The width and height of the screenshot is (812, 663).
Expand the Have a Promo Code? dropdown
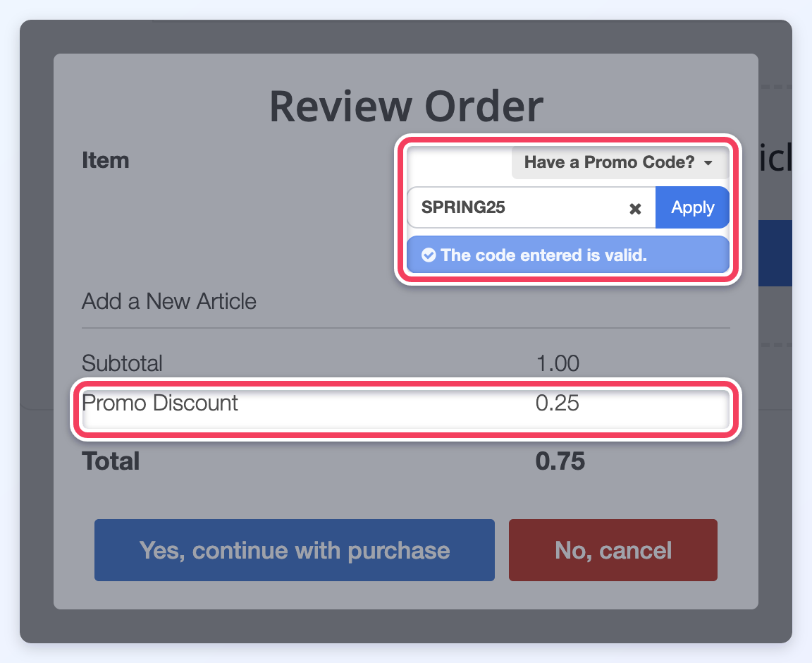(620, 162)
